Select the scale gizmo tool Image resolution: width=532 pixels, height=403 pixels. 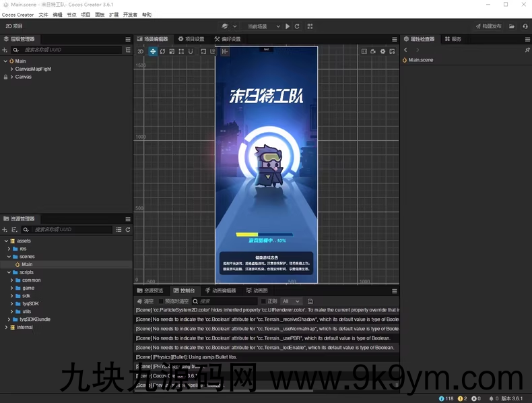pos(172,51)
